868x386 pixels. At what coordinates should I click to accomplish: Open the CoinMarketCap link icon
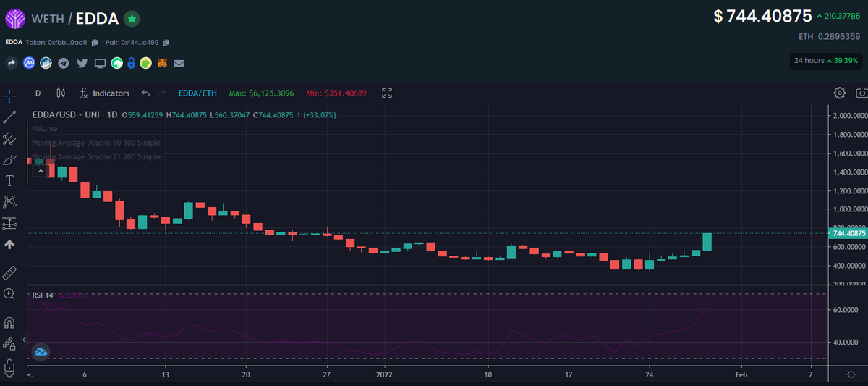click(x=30, y=64)
